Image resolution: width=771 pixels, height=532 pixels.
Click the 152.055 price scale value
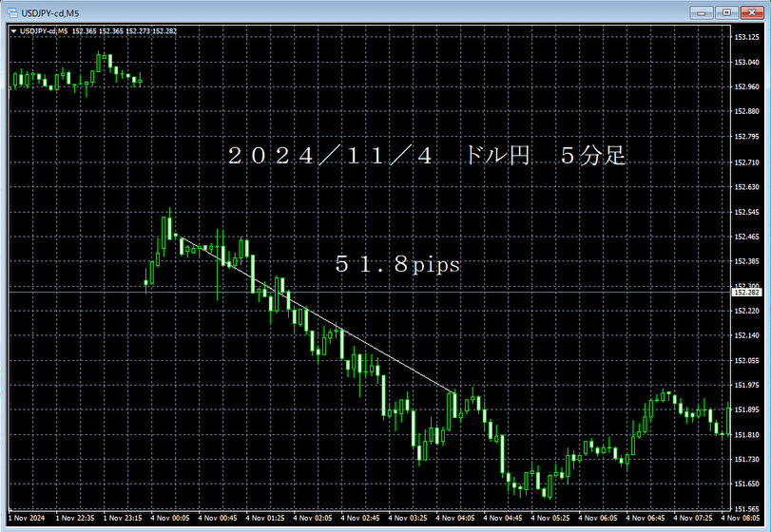pos(746,361)
